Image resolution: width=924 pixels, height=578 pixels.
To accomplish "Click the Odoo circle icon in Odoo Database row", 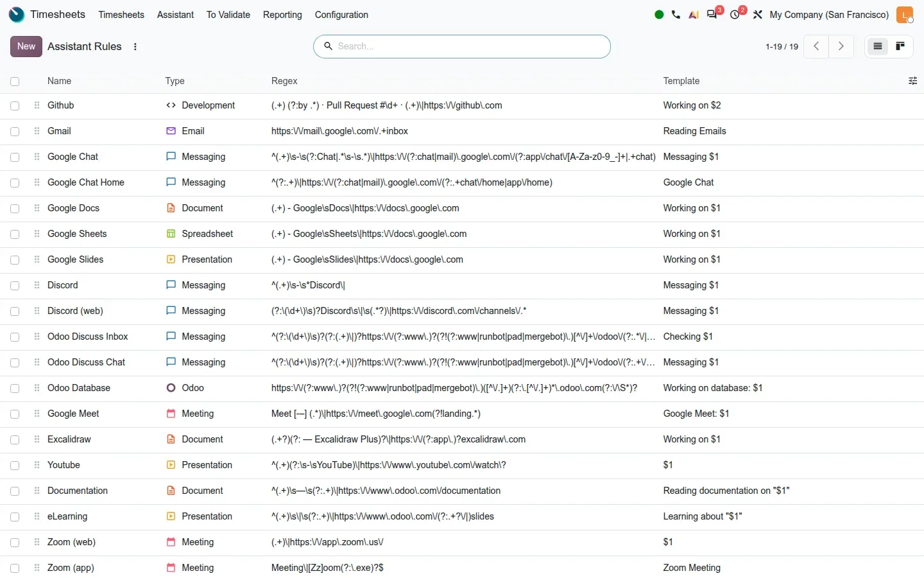I will [171, 388].
